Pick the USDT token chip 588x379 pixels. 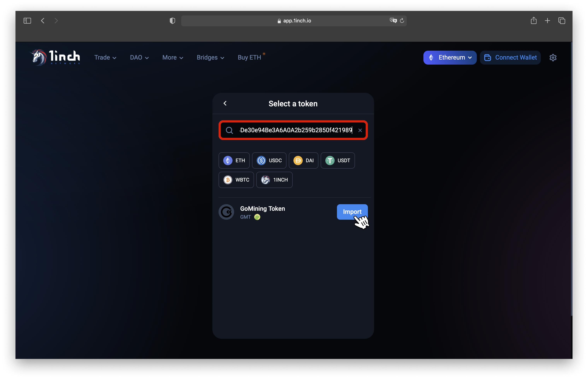pos(338,160)
